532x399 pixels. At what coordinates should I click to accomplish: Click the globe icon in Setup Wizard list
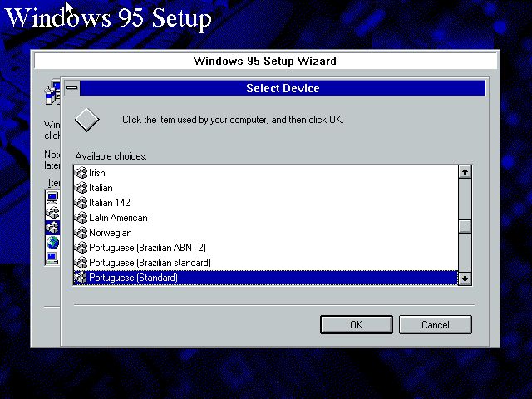(52, 243)
